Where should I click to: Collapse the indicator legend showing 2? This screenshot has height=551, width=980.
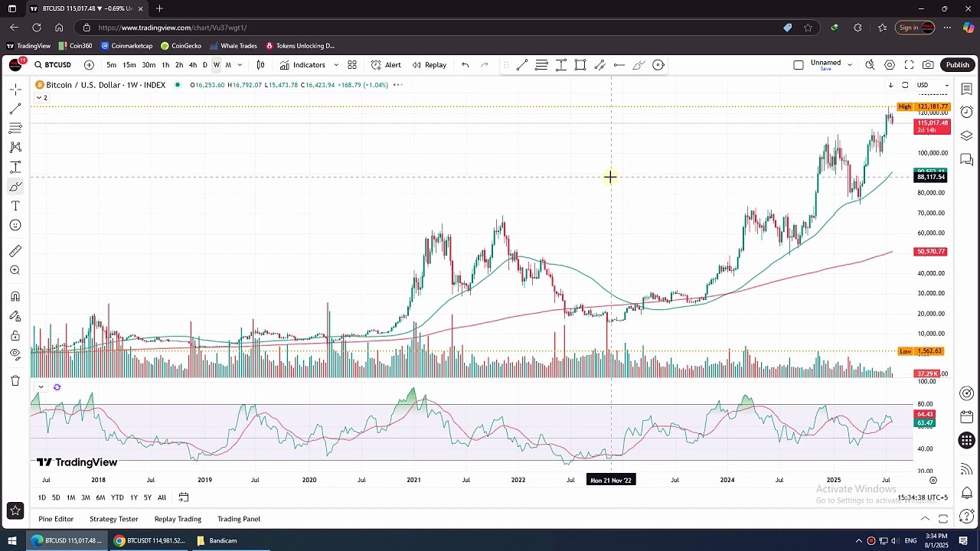click(42, 97)
